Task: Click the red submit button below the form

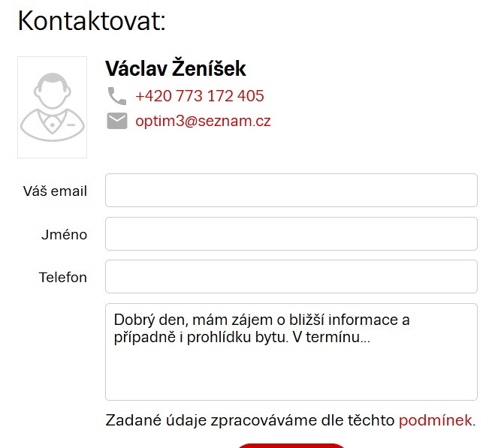Action: click(x=291, y=446)
